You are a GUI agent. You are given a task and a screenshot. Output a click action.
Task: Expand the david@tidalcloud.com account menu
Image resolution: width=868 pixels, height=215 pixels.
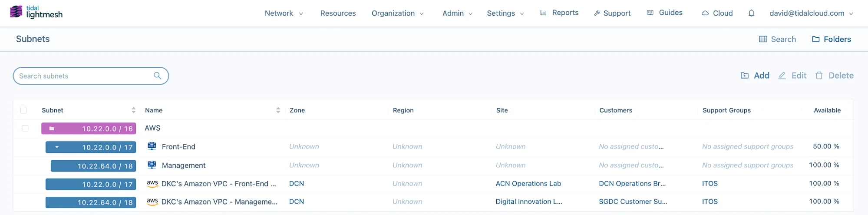[x=811, y=13]
